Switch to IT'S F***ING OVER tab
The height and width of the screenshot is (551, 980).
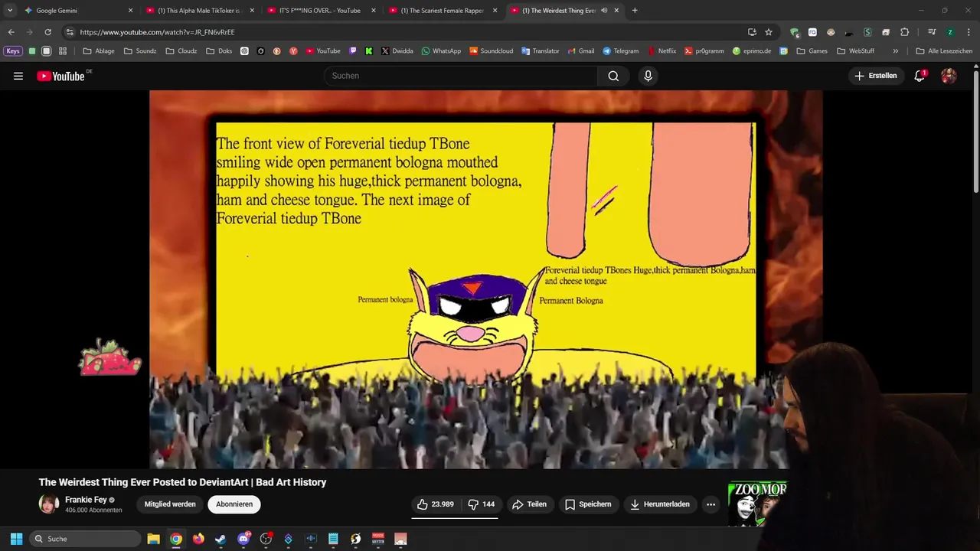(x=321, y=11)
